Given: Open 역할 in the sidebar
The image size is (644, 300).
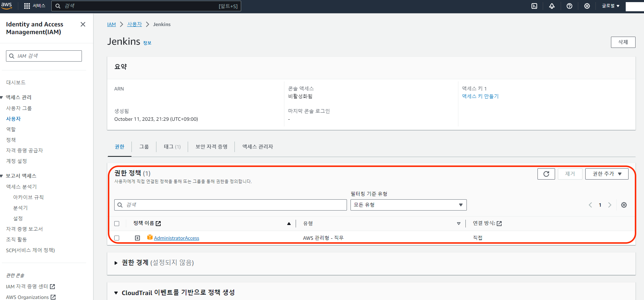Looking at the screenshot, I should click(x=11, y=130).
